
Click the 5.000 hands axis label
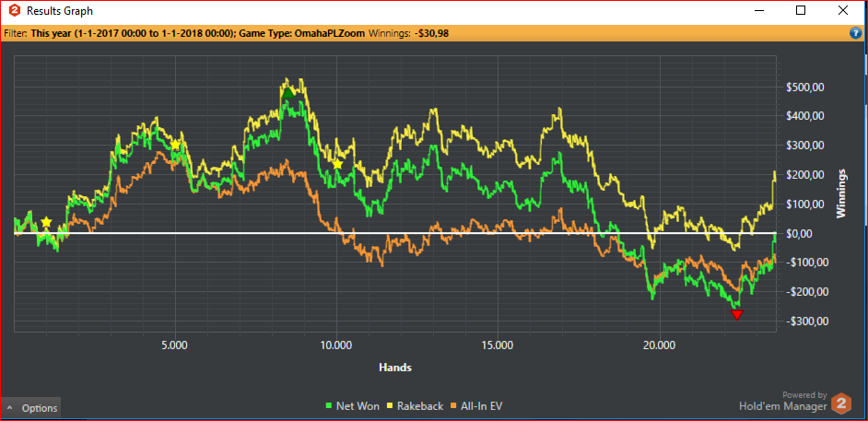(x=175, y=345)
